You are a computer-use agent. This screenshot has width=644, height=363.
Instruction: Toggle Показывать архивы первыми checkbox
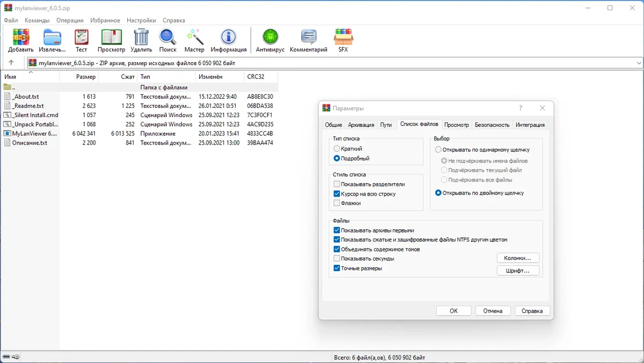click(337, 230)
